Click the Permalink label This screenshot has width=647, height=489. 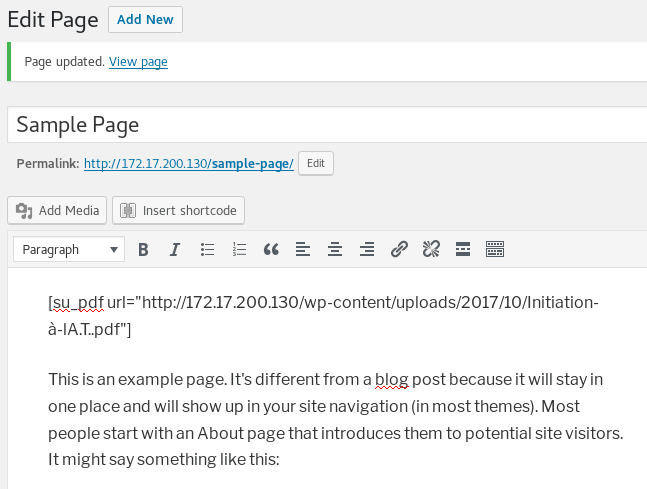pyautogui.click(x=48, y=164)
